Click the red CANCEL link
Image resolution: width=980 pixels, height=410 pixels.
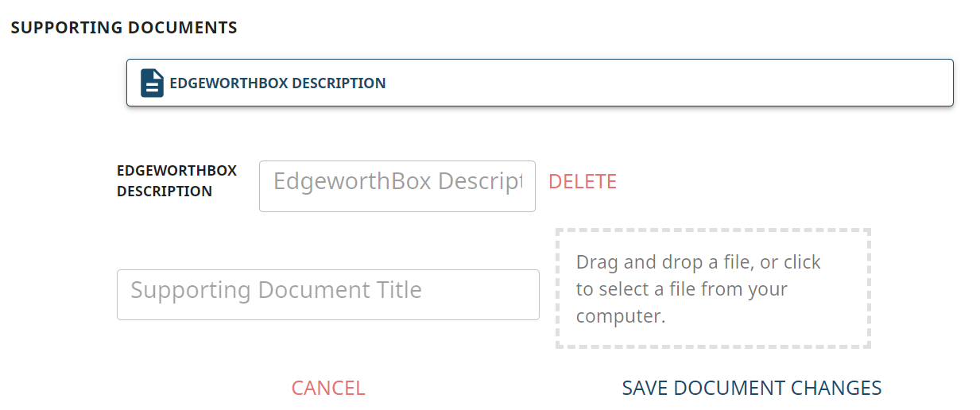328,388
